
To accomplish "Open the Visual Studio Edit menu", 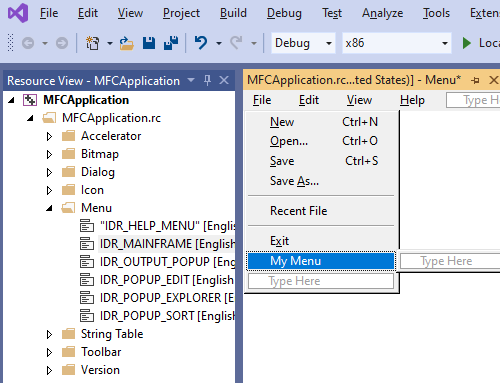I will pos(88,13).
